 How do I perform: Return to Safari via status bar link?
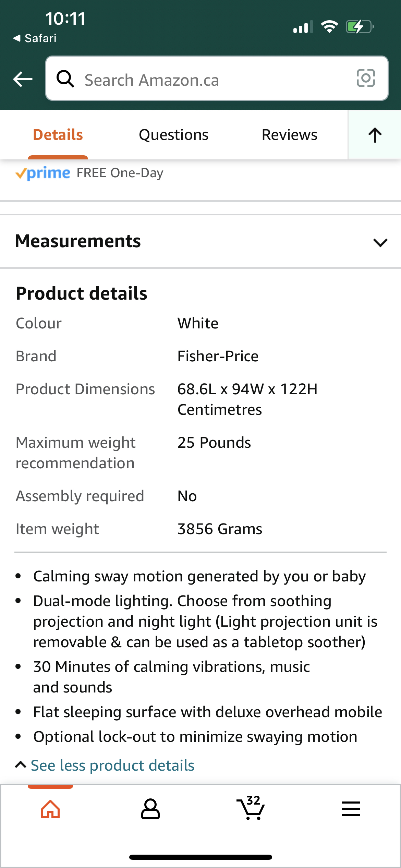point(35,38)
